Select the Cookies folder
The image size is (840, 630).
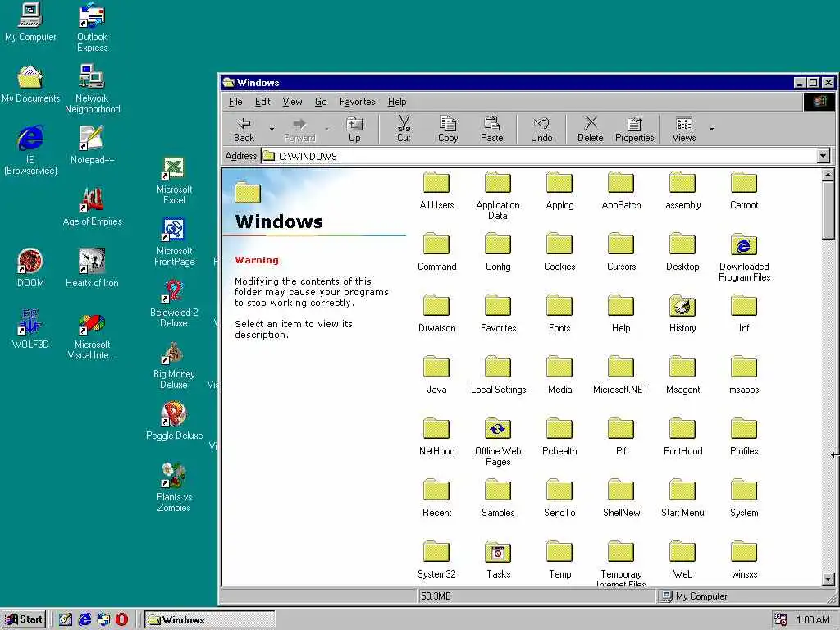pos(559,252)
